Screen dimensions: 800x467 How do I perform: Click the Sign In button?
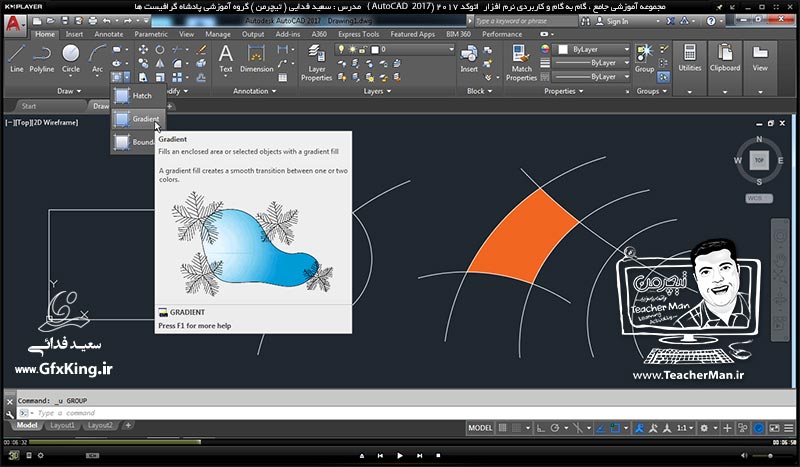(x=612, y=21)
